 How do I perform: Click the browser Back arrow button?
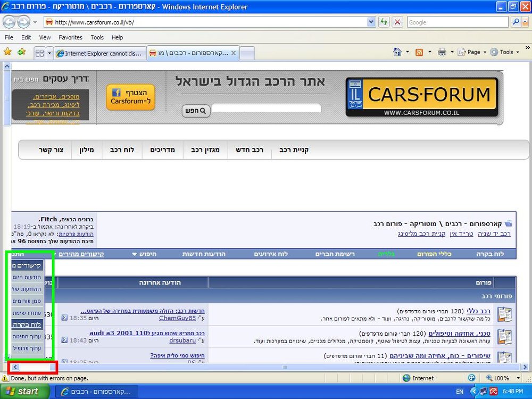pyautogui.click(x=9, y=22)
